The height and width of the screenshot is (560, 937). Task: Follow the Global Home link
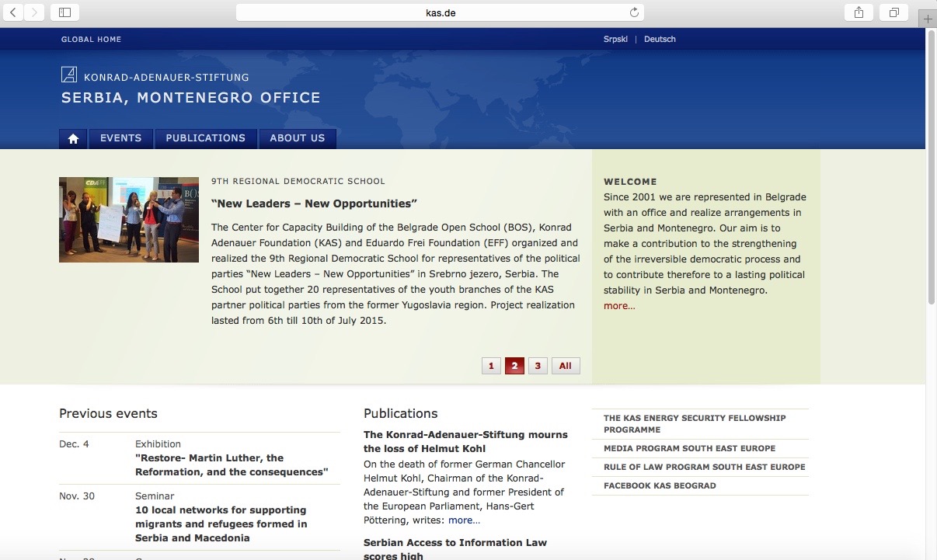tap(91, 40)
